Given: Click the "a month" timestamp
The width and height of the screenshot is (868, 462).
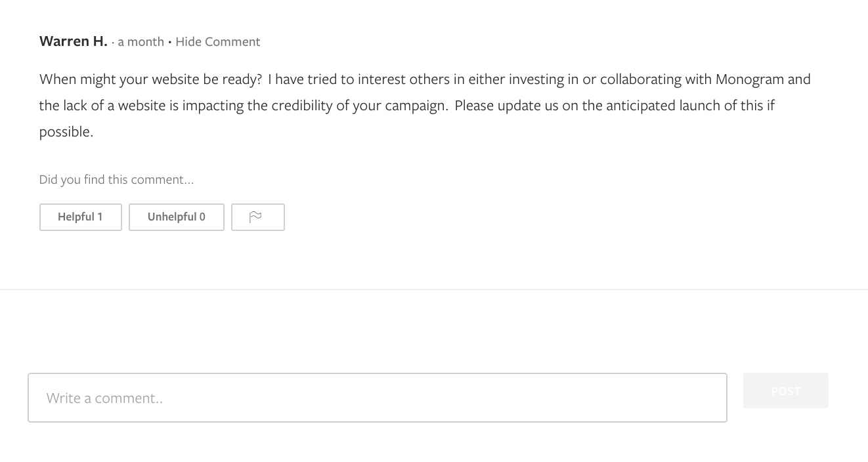Looking at the screenshot, I should tap(141, 42).
